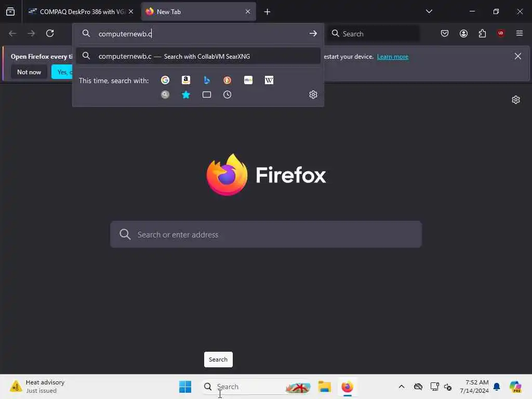Open the Pocket save icon
This screenshot has height=399, width=532.
[x=445, y=33]
